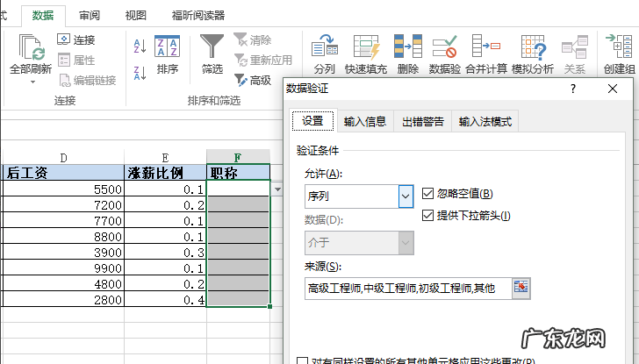Close the Data Validation (数据验证) dialog
639x364 pixels.
pos(613,89)
